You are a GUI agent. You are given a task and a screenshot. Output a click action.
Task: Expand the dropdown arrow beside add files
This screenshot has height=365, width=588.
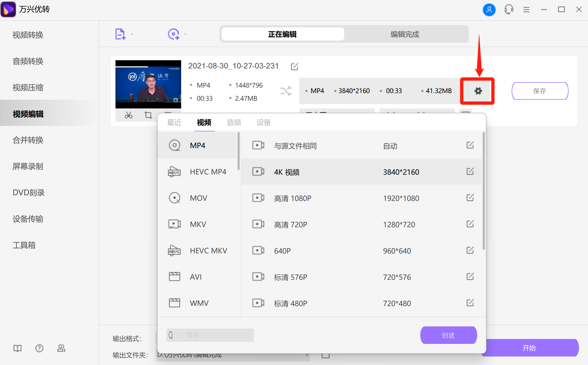coord(132,34)
